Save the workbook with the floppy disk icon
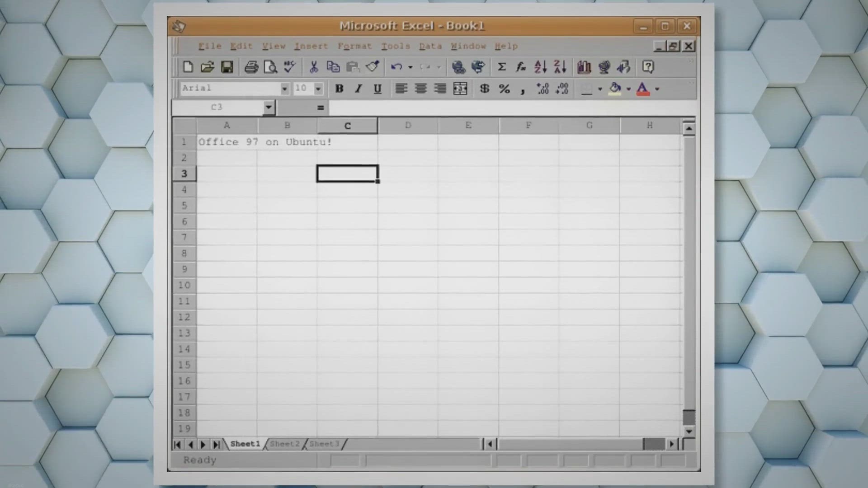Screen dimensions: 868x488 (x=226, y=67)
